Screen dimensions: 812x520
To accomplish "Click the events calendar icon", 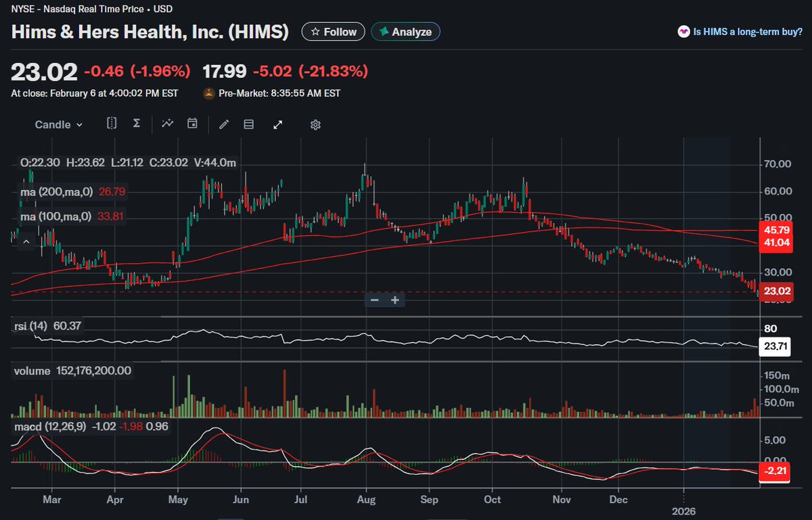I will click(192, 124).
